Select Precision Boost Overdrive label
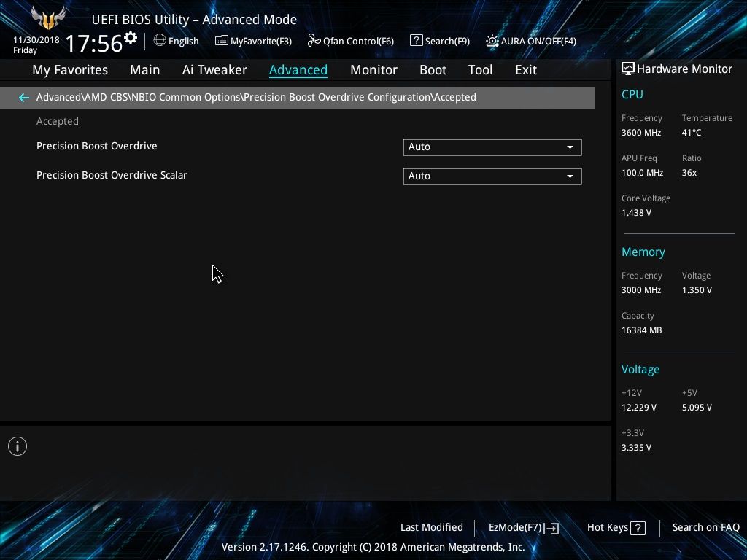The width and height of the screenshot is (747, 560). pos(97,146)
